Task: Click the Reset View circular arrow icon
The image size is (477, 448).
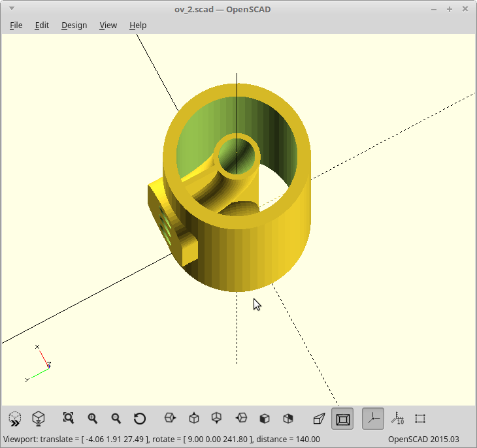Action: pyautogui.click(x=140, y=419)
